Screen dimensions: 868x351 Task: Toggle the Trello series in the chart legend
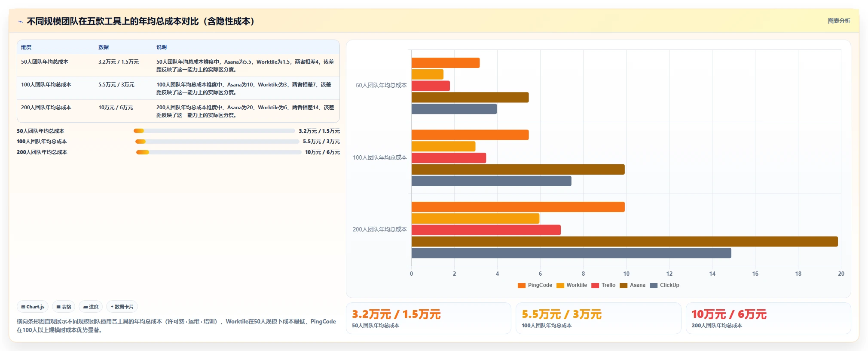603,285
